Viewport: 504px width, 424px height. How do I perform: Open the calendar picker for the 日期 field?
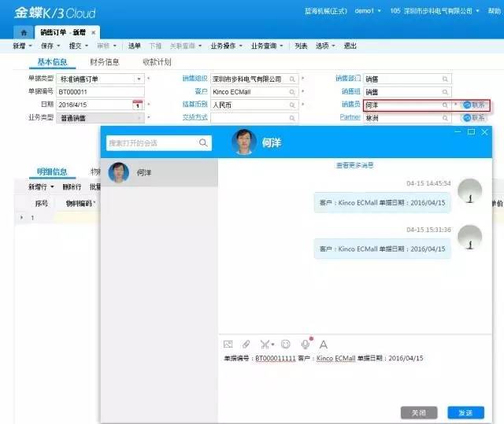(x=137, y=105)
